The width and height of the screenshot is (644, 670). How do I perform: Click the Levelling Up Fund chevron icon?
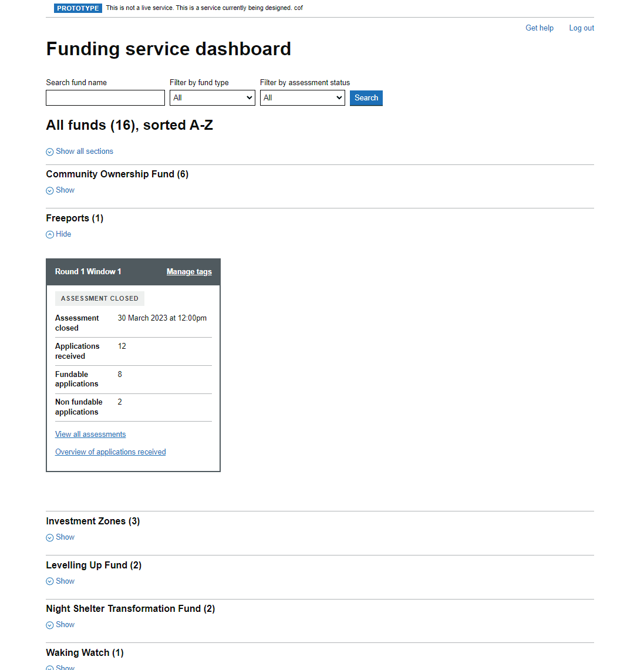coord(50,582)
